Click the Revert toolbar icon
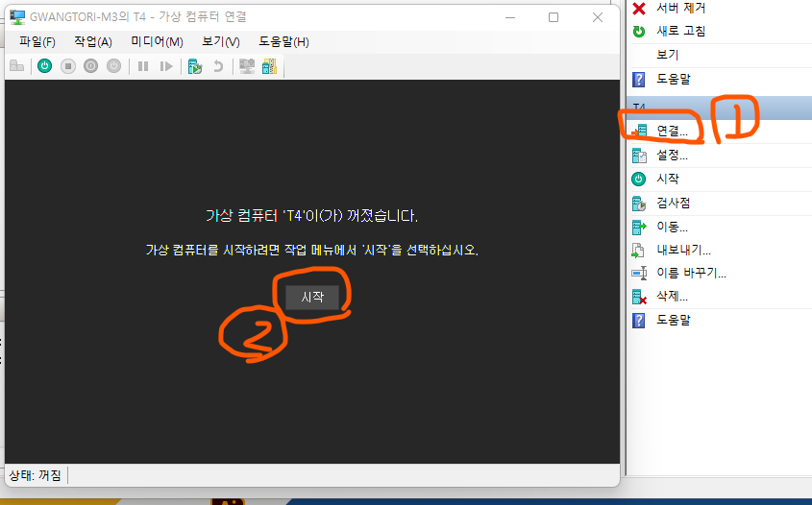The image size is (812, 505). coord(218,66)
